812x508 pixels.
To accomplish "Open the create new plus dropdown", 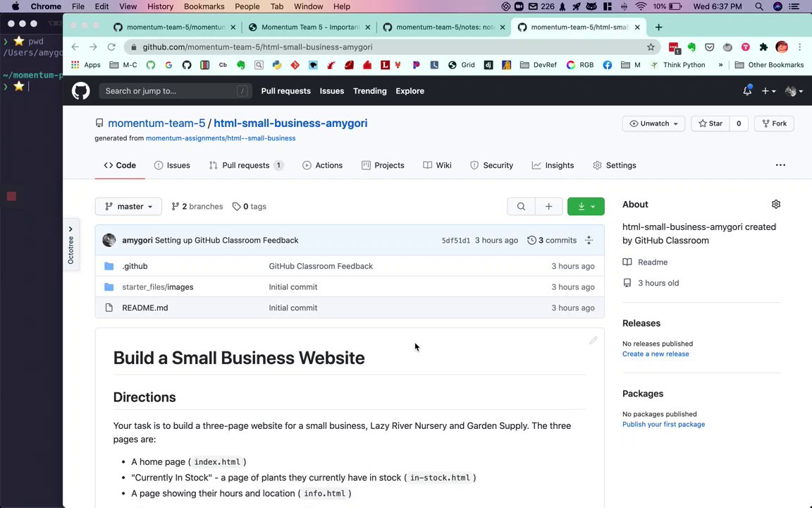I will [768, 91].
